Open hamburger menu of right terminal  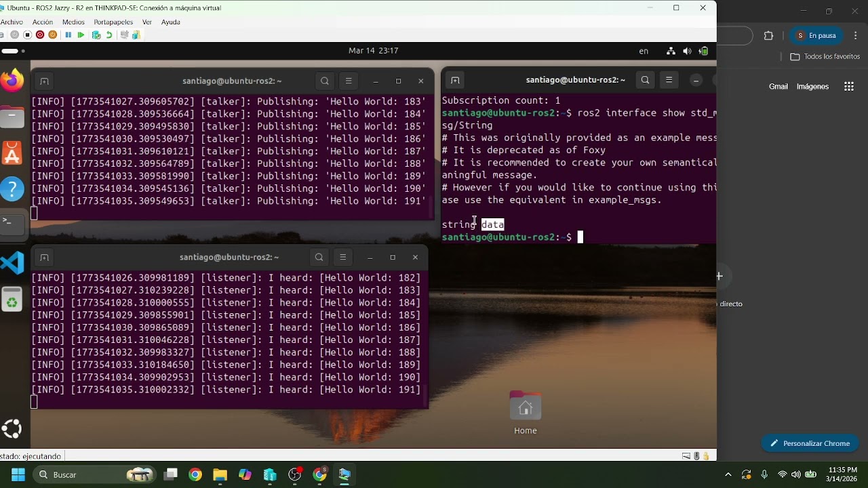[669, 80]
